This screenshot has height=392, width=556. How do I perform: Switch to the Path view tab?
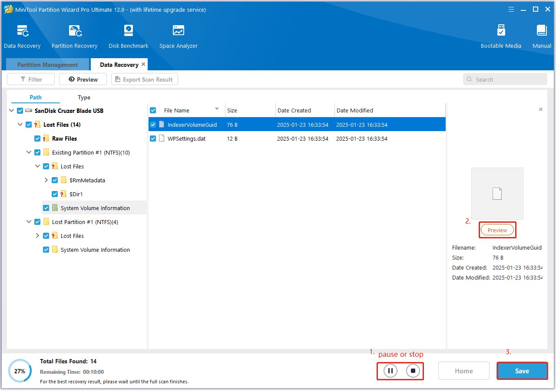pos(36,97)
